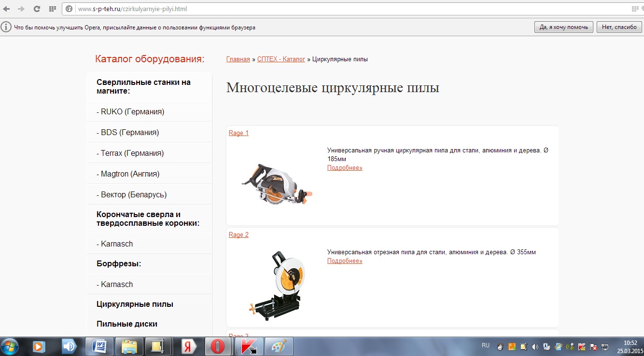644x356 pixels.
Task: Click the screen capture tray icon
Action: click(x=523, y=346)
